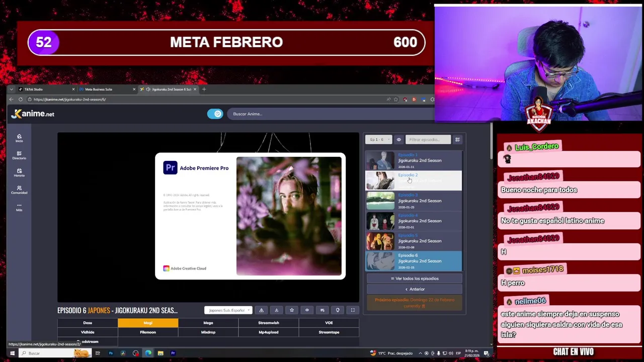Viewport: 644px width, 362px height.
Task: Open the Comunidad sidebar icon
Action: [x=19, y=190]
